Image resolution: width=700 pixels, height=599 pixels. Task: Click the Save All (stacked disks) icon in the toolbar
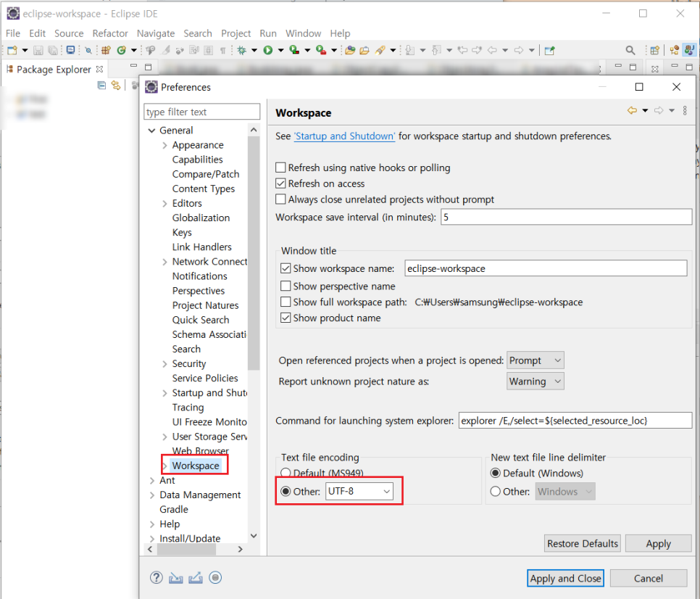(53, 50)
